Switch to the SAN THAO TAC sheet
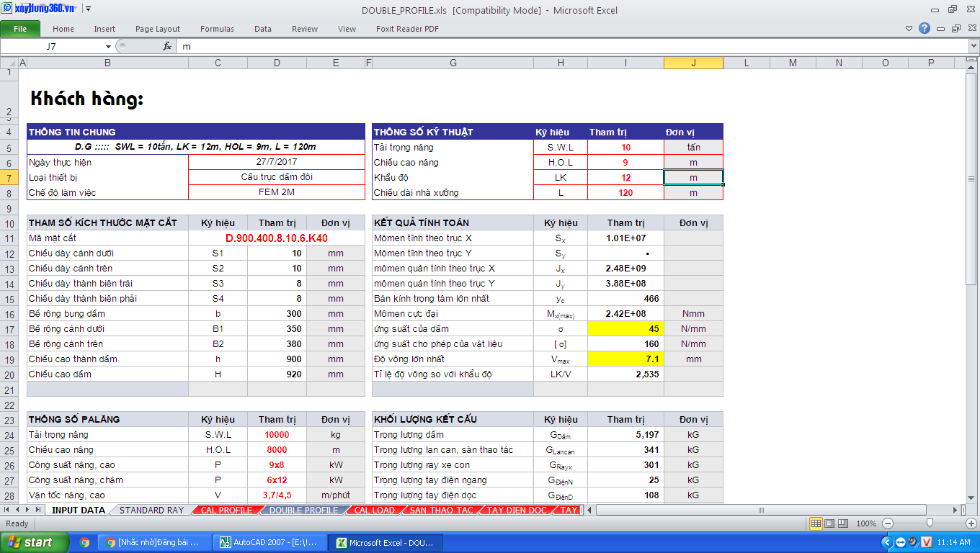Screen dimensions: 980x553 (441, 510)
